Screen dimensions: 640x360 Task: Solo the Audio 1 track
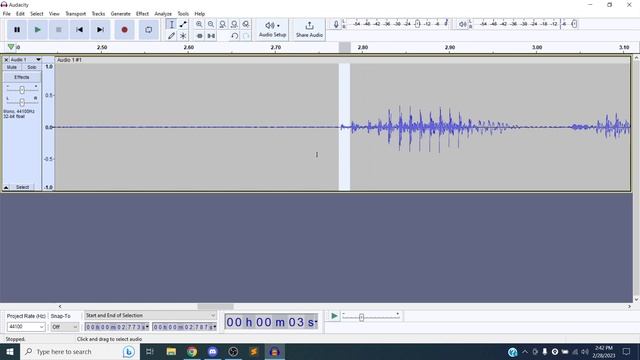[x=31, y=67]
